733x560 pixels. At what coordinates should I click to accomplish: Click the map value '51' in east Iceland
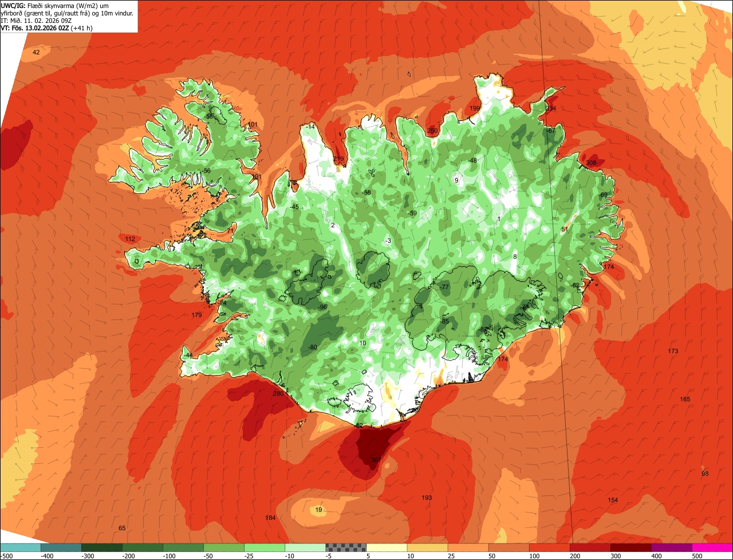coord(564,229)
